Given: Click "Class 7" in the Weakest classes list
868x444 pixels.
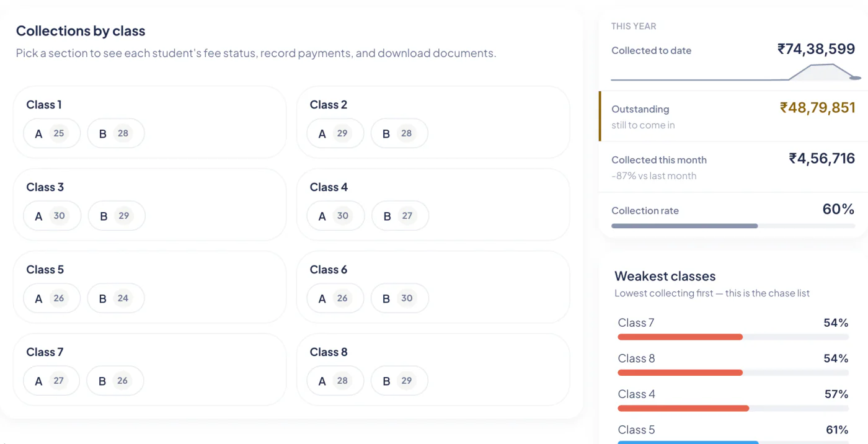Looking at the screenshot, I should coord(636,322).
